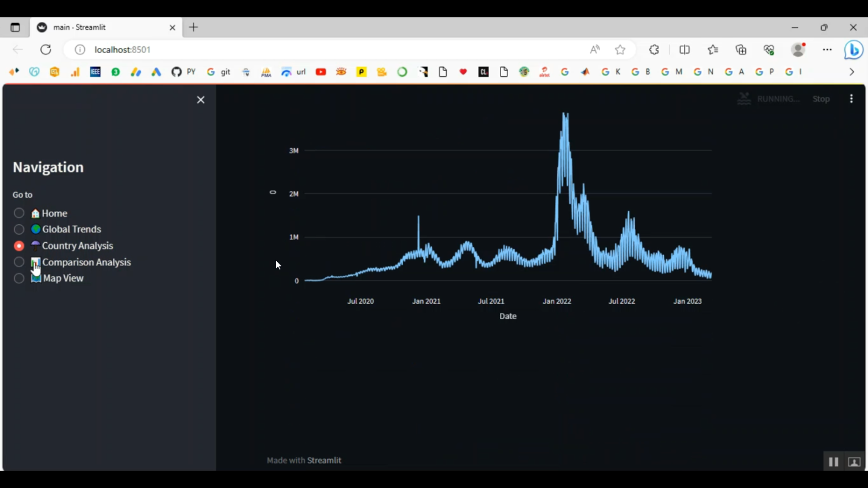Click the Streamlit link in the footer

tap(324, 460)
